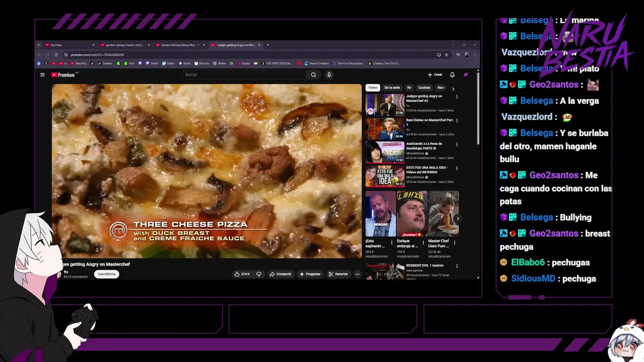Click the Preguntar button
Screen dimensions: 644x362
point(310,274)
